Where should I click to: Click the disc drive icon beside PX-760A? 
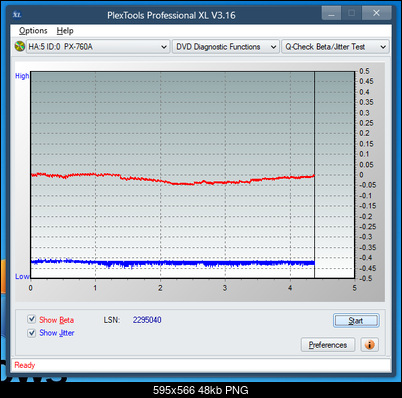pos(20,46)
